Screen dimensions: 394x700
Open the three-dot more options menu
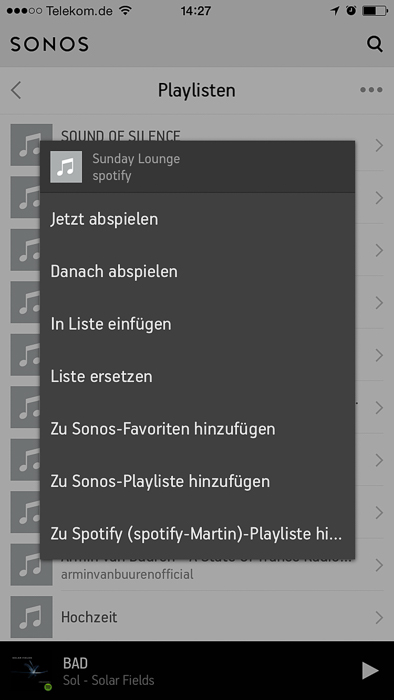point(371,90)
